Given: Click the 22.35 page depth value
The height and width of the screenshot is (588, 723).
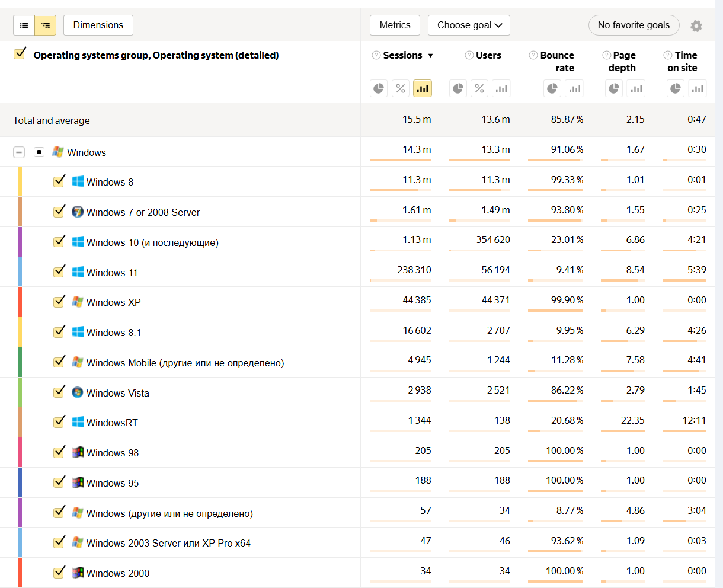Looking at the screenshot, I should (x=632, y=420).
